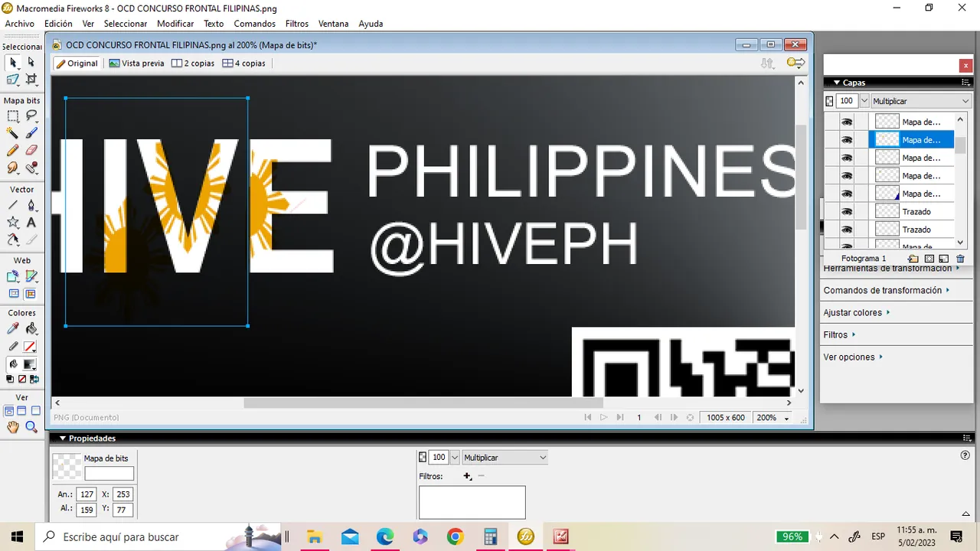
Task: Choose the Eraser tool
Action: (31, 150)
